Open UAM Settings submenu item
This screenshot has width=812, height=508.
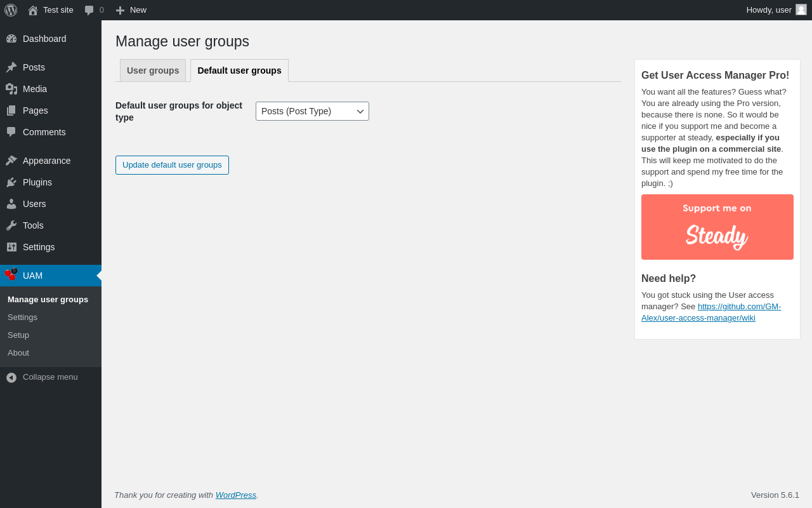[22, 317]
